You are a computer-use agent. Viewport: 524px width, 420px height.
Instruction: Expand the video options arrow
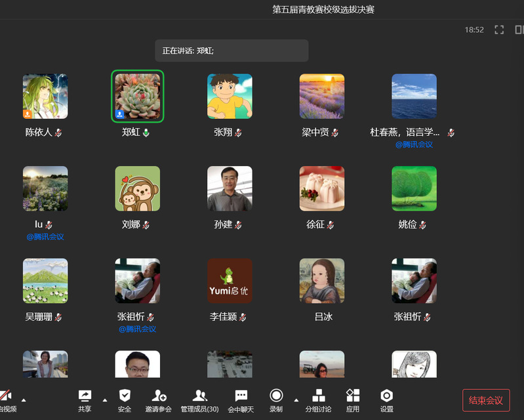click(24, 399)
